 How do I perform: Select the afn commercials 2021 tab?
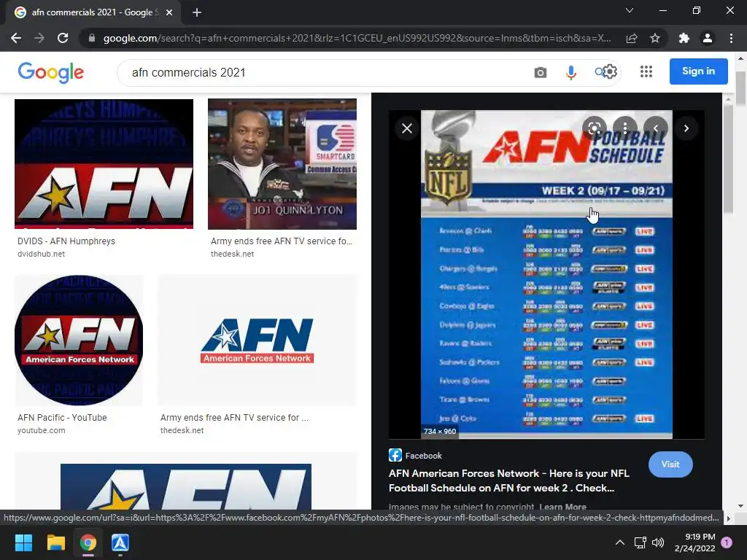(93, 12)
